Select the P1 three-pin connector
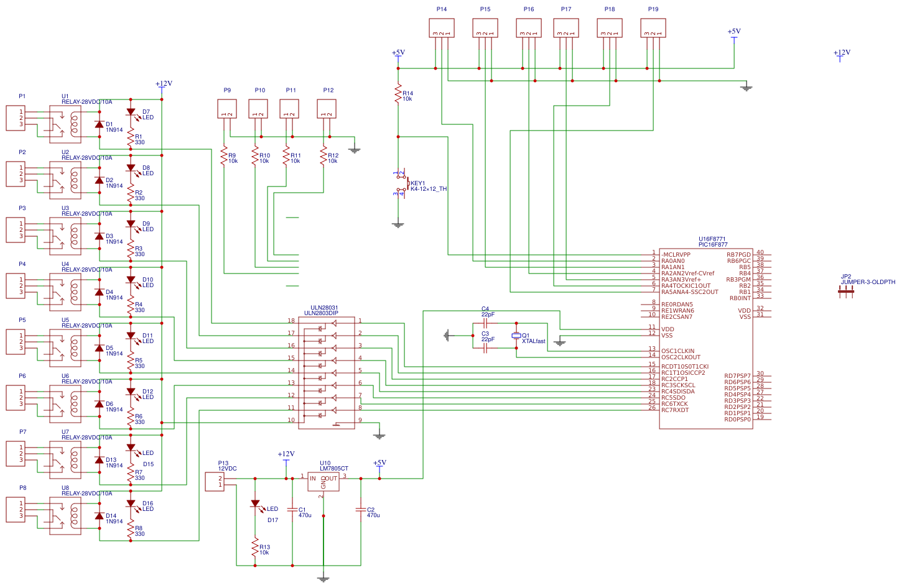Screen dimensions: 902x588 (16, 118)
